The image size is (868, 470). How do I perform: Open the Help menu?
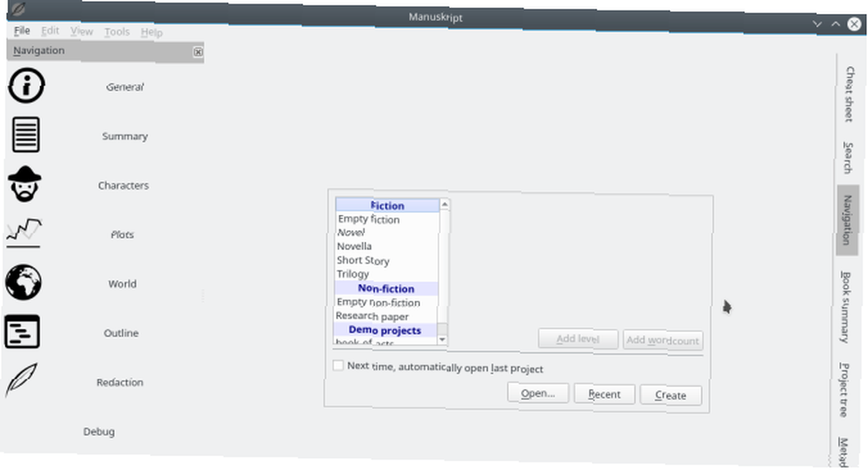coord(152,33)
